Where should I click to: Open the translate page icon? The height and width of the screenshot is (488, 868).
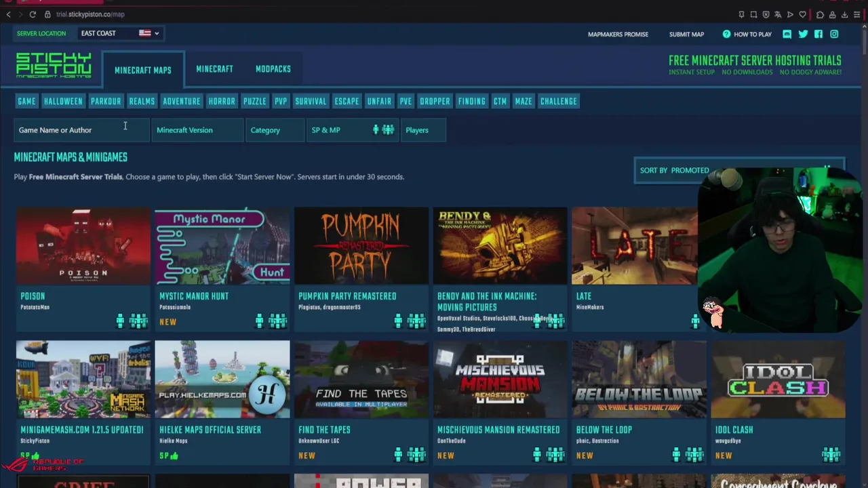(x=778, y=14)
